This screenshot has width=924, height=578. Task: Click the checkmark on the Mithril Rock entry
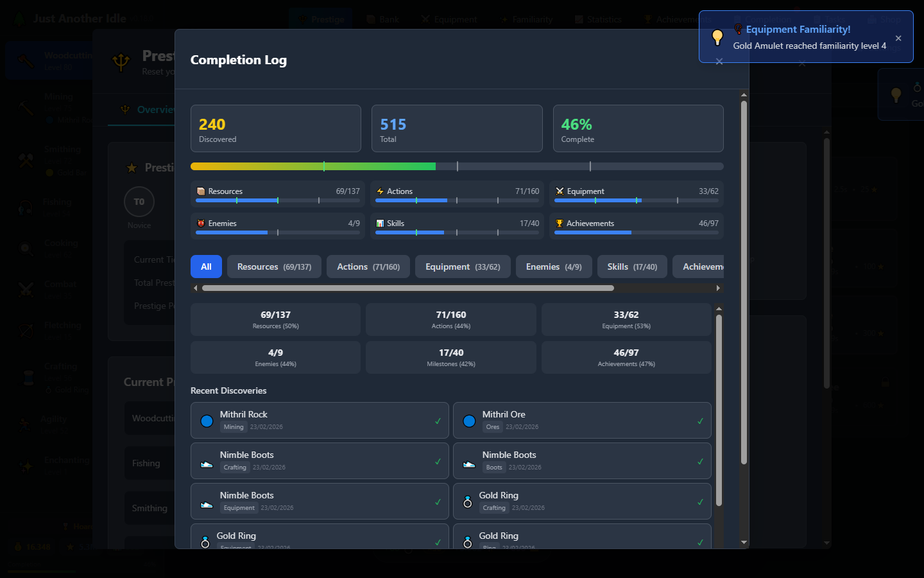[x=438, y=421]
